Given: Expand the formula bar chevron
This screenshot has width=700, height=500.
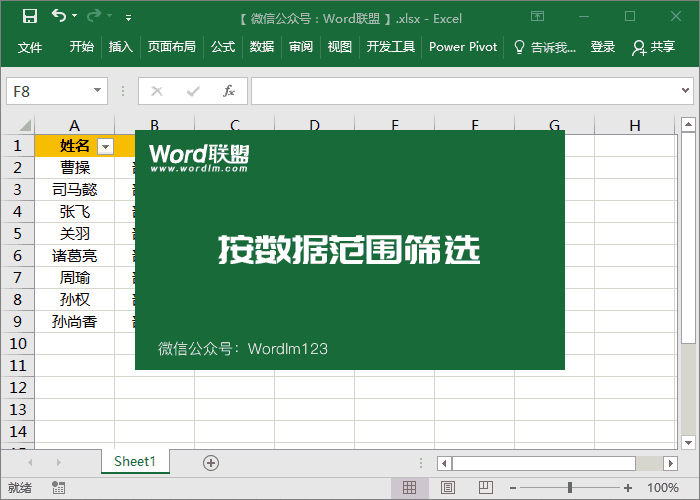Looking at the screenshot, I should pyautogui.click(x=685, y=91).
